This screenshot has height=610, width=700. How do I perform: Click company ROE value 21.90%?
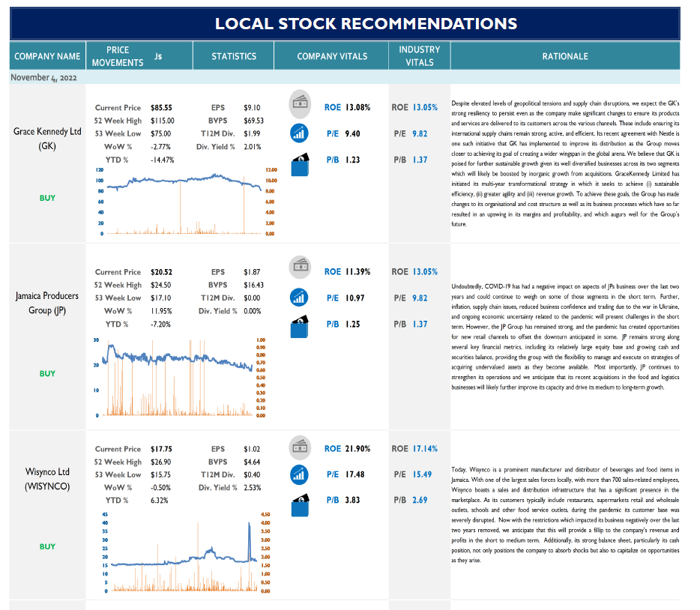click(358, 449)
